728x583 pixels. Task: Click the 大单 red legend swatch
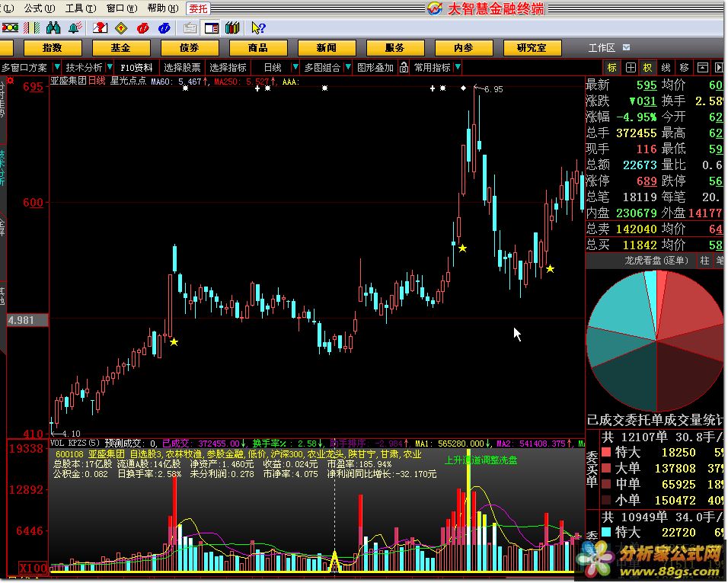(606, 468)
